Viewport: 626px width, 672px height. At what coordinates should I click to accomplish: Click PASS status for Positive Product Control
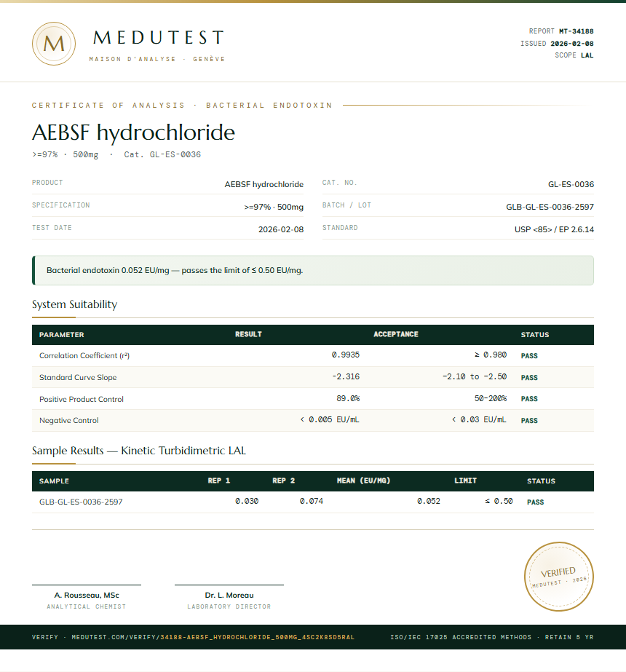pyautogui.click(x=529, y=399)
